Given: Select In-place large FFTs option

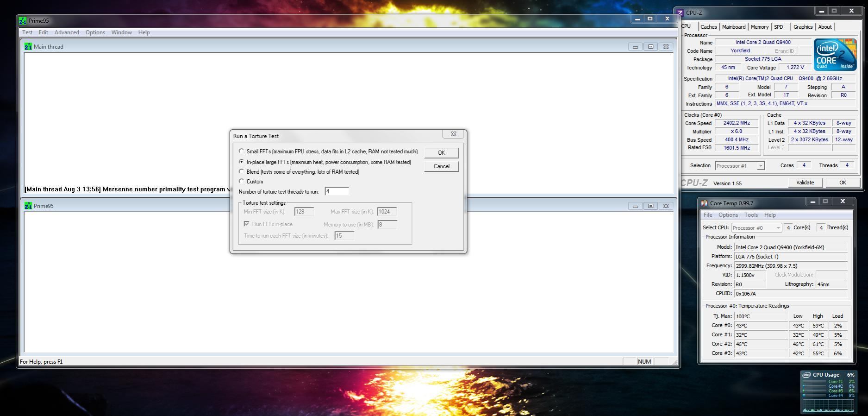Looking at the screenshot, I should click(x=241, y=162).
